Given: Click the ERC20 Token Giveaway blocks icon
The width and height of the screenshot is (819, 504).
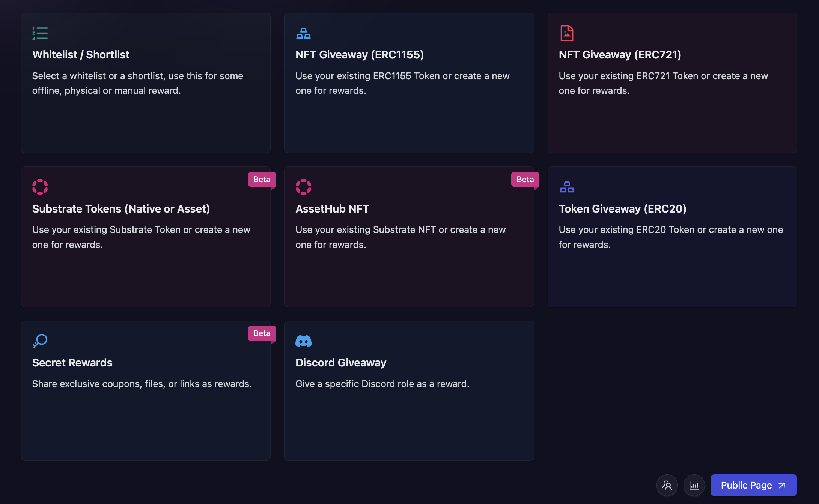Looking at the screenshot, I should [x=566, y=187].
